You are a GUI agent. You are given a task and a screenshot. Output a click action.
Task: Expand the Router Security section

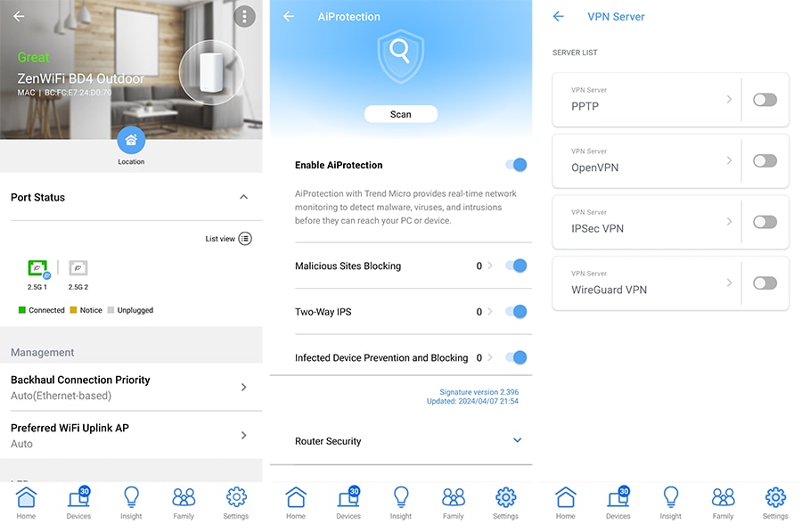(x=517, y=440)
